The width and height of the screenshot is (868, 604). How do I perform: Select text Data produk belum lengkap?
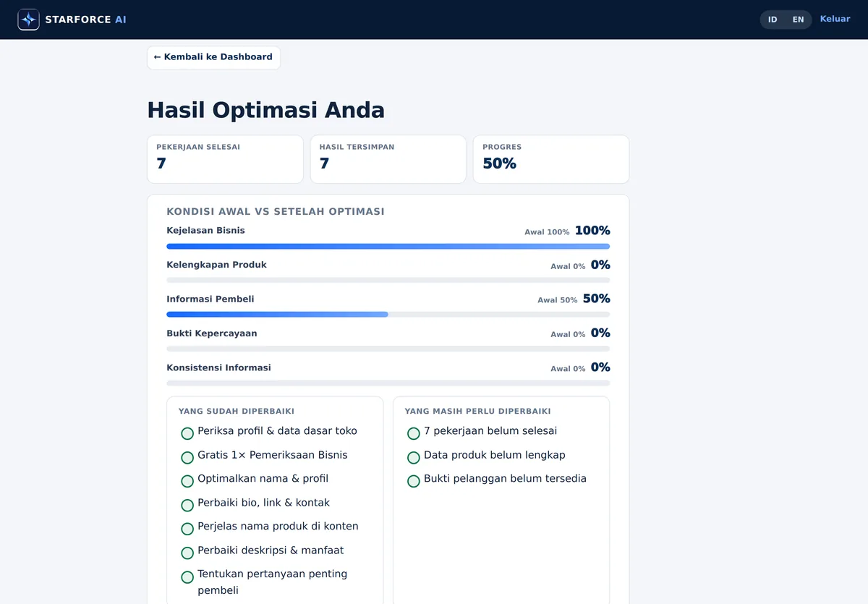495,455
